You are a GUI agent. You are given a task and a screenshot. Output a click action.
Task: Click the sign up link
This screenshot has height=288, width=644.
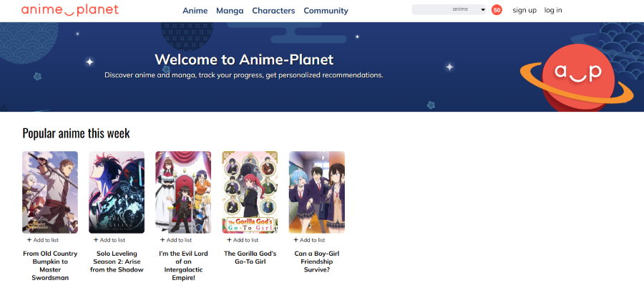click(x=525, y=10)
